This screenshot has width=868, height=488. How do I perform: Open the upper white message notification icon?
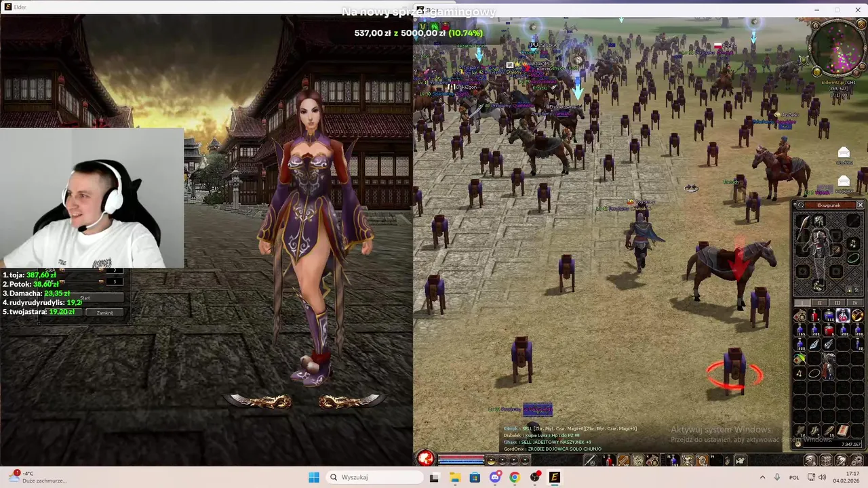pyautogui.click(x=844, y=152)
